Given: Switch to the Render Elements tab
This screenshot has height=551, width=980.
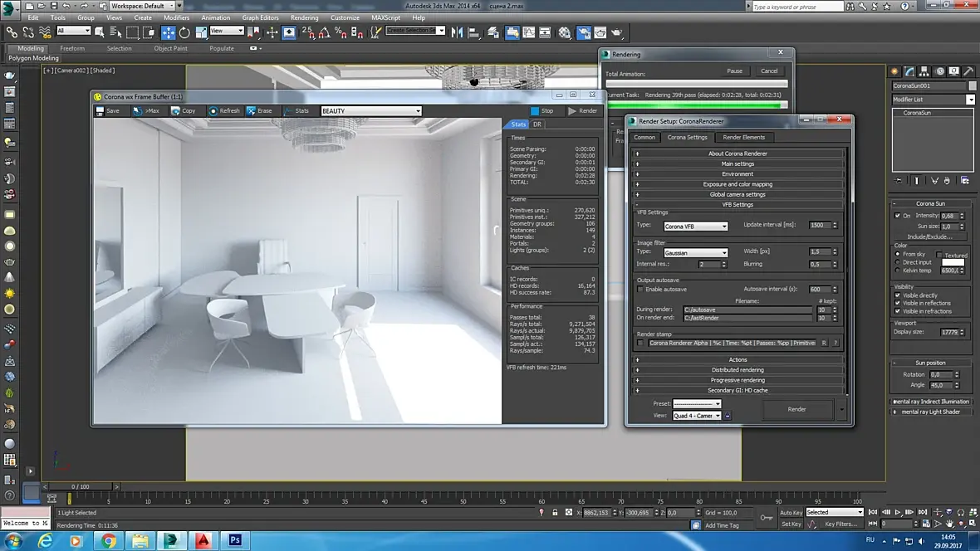Looking at the screenshot, I should 743,138.
